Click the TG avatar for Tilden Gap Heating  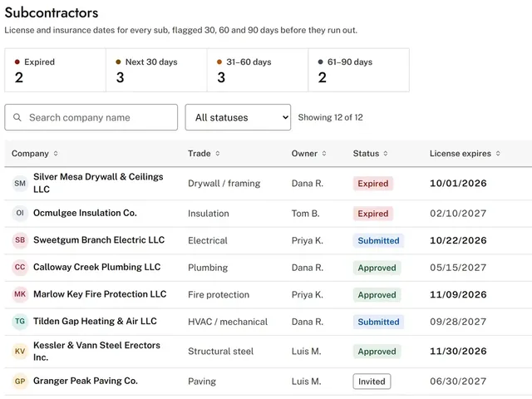click(x=20, y=322)
